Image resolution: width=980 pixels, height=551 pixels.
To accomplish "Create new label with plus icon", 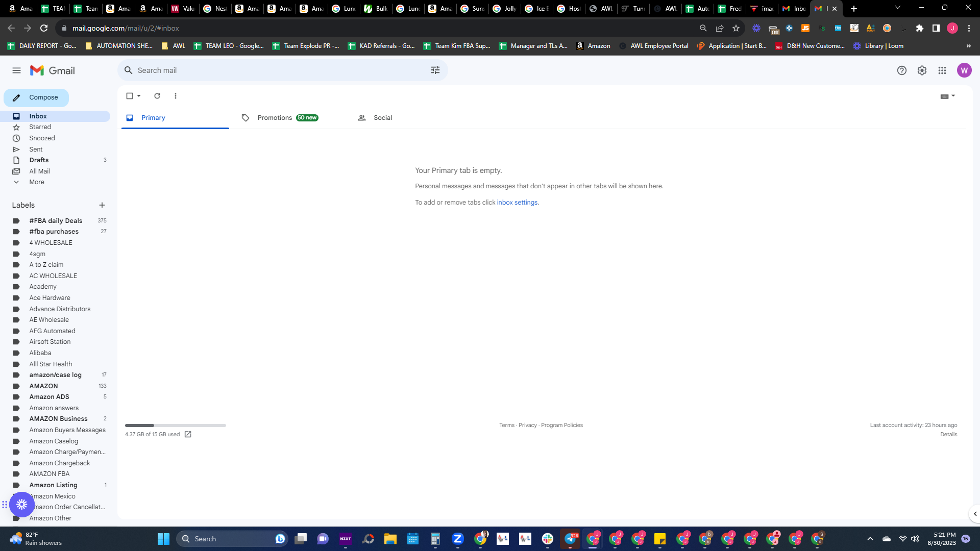I will (102, 205).
